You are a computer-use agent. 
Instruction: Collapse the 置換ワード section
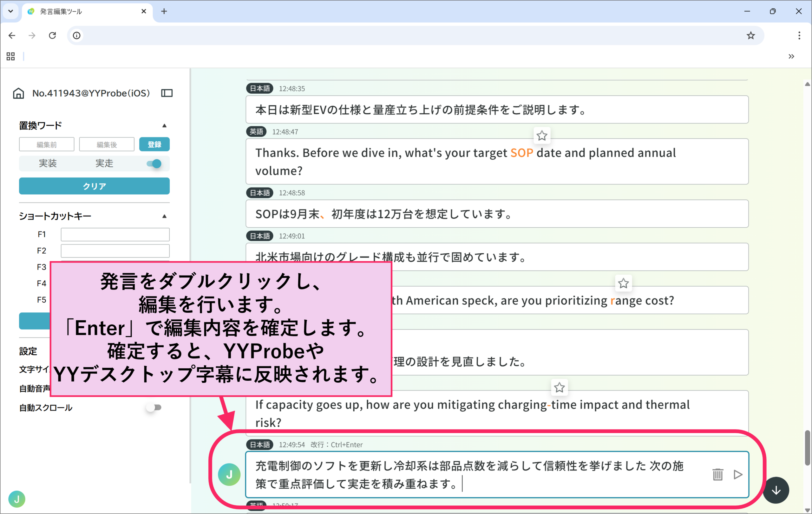coord(164,125)
